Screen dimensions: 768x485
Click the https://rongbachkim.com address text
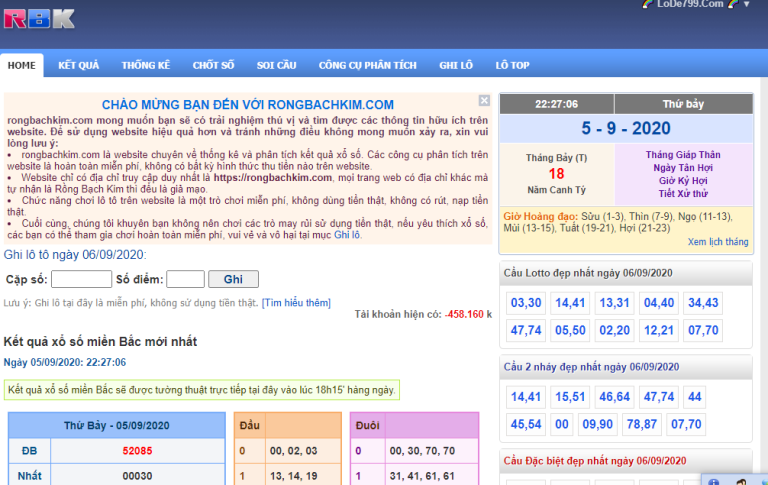point(273,178)
